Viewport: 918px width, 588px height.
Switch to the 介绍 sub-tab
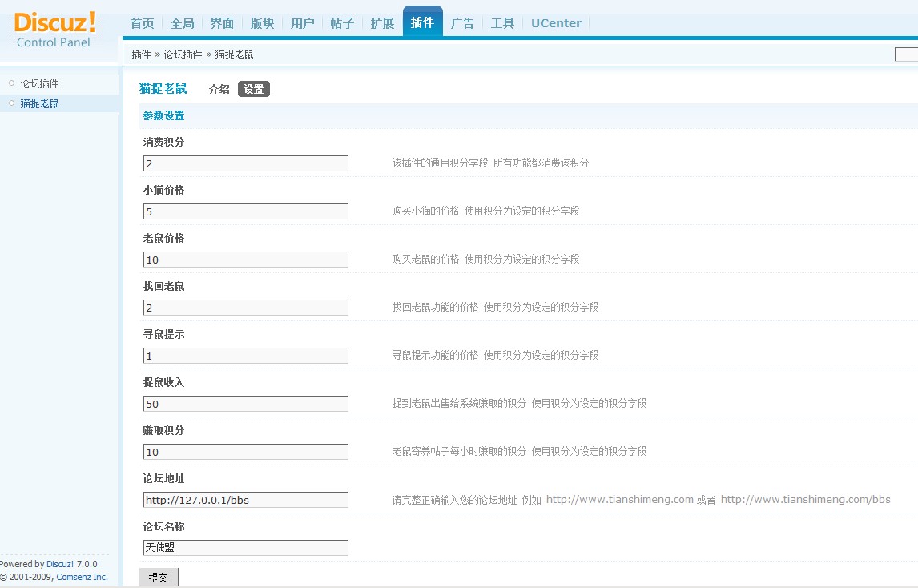(219, 89)
